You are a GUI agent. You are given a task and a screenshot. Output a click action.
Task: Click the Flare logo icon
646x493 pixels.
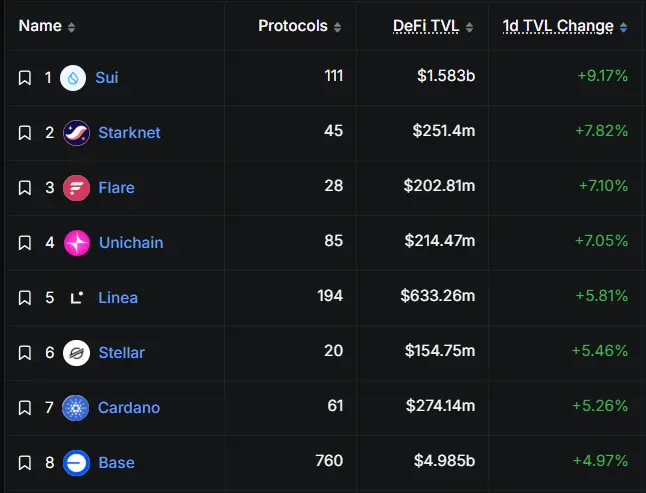pos(76,188)
